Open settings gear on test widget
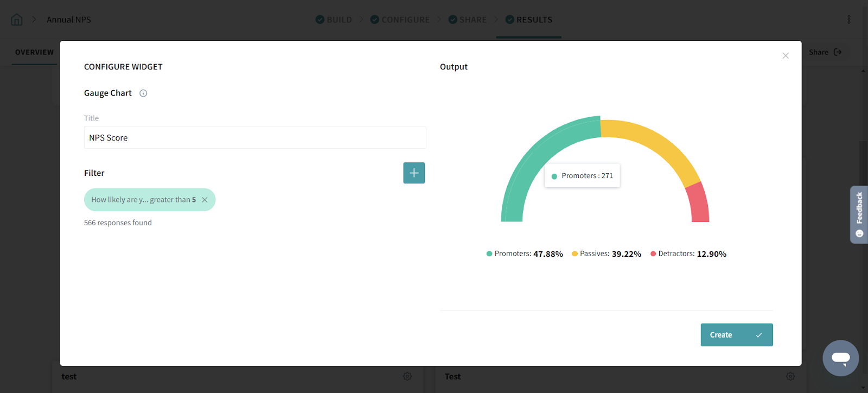Screen dimensions: 868x393 407,376
